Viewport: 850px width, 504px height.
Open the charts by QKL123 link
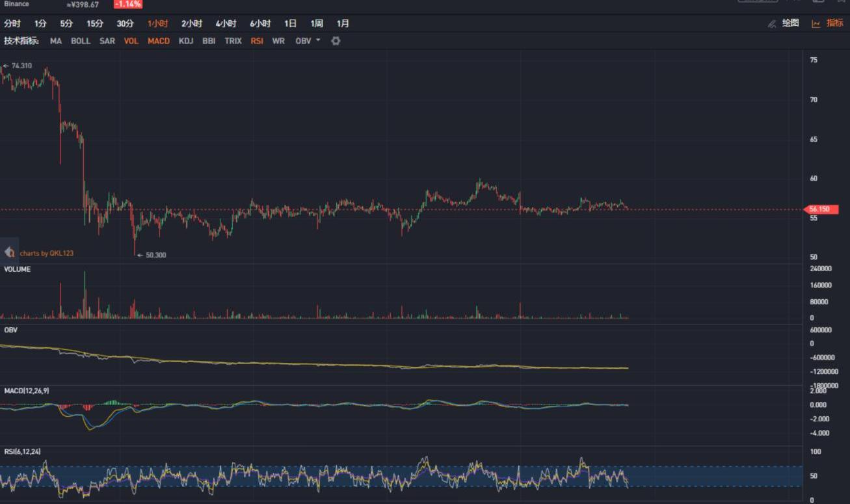[x=47, y=253]
